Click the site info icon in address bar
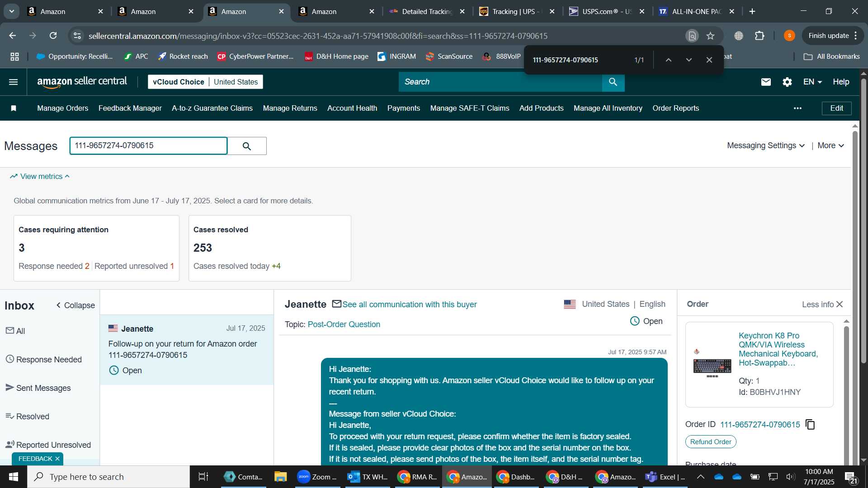Image resolution: width=868 pixels, height=488 pixels. [77, 36]
